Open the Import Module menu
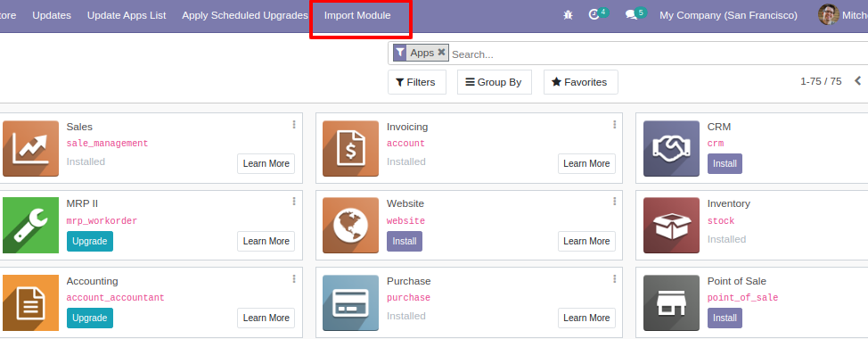 click(357, 15)
